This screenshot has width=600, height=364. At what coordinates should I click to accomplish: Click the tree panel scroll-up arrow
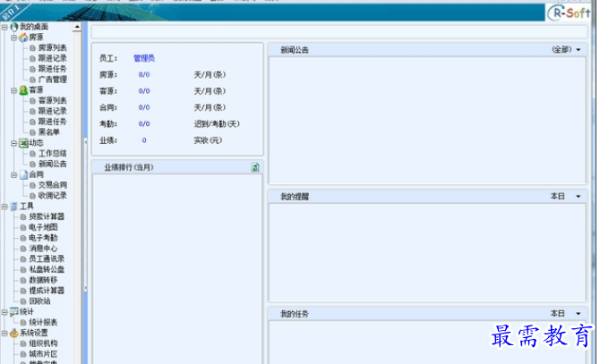pos(77,27)
